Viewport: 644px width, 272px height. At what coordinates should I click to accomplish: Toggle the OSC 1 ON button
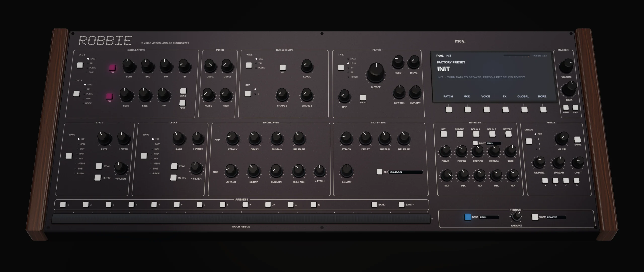(112, 67)
